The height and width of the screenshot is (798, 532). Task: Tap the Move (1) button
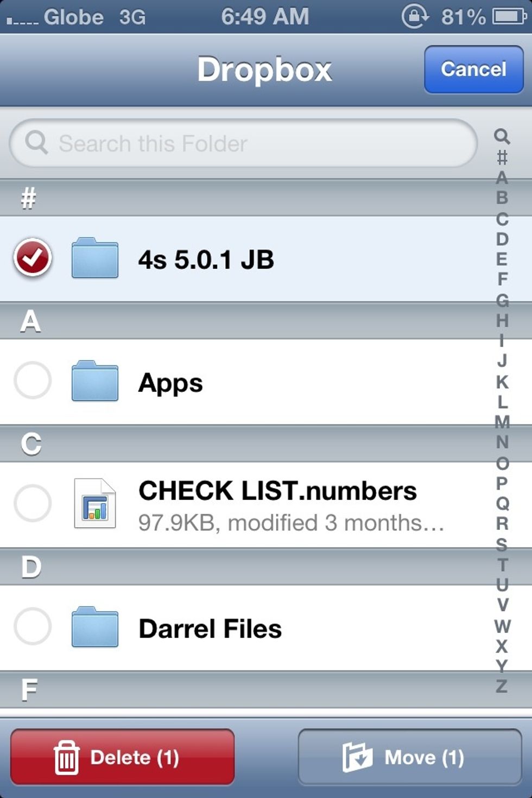(x=410, y=757)
